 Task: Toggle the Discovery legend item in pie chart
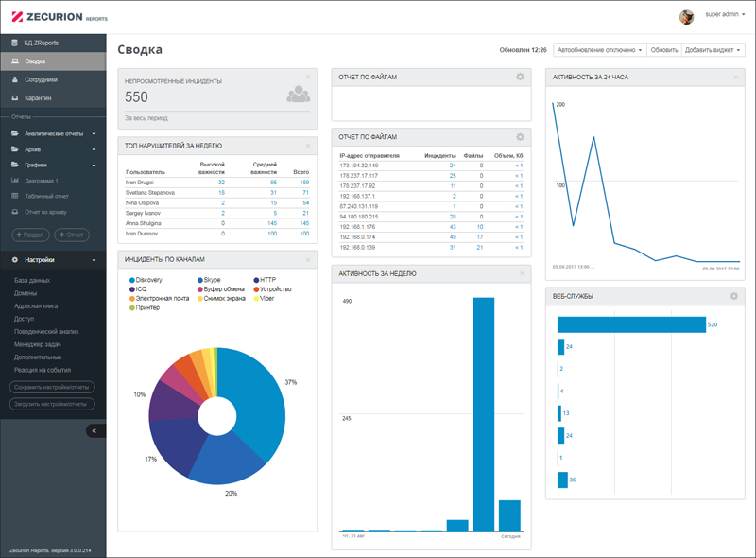pyautogui.click(x=146, y=280)
